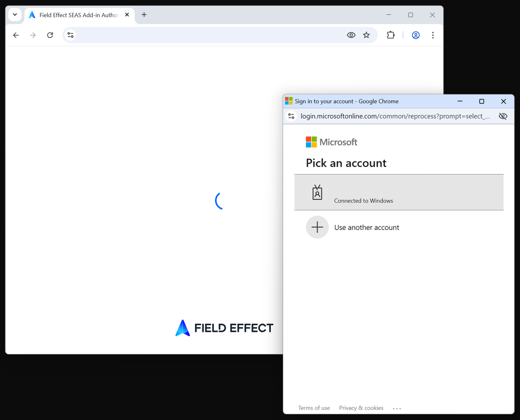This screenshot has height=420, width=520.
Task: Click the account badge icon
Action: [317, 192]
